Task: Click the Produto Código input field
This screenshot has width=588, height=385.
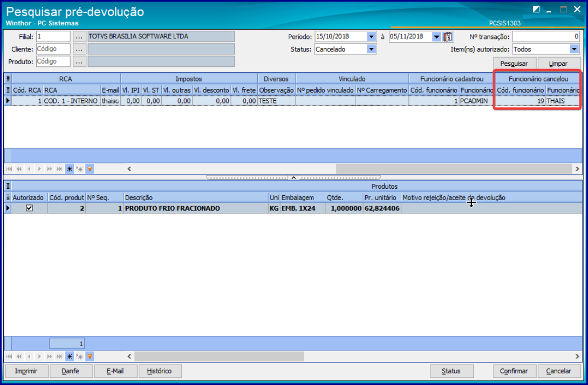Action: click(x=53, y=61)
